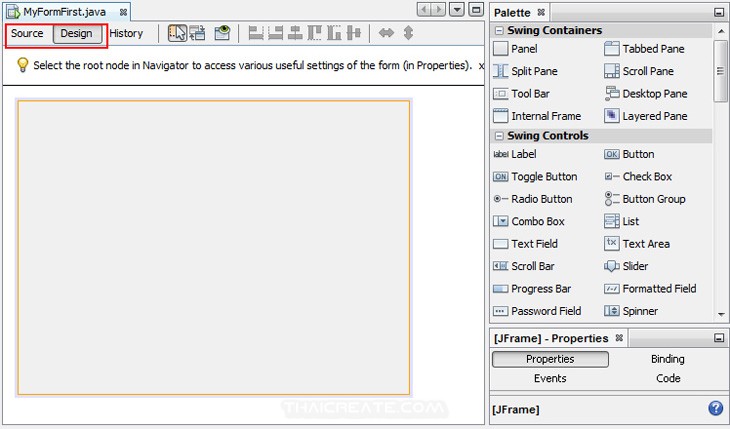
Task: Open editor documents dropdown list
Action: coord(457,9)
